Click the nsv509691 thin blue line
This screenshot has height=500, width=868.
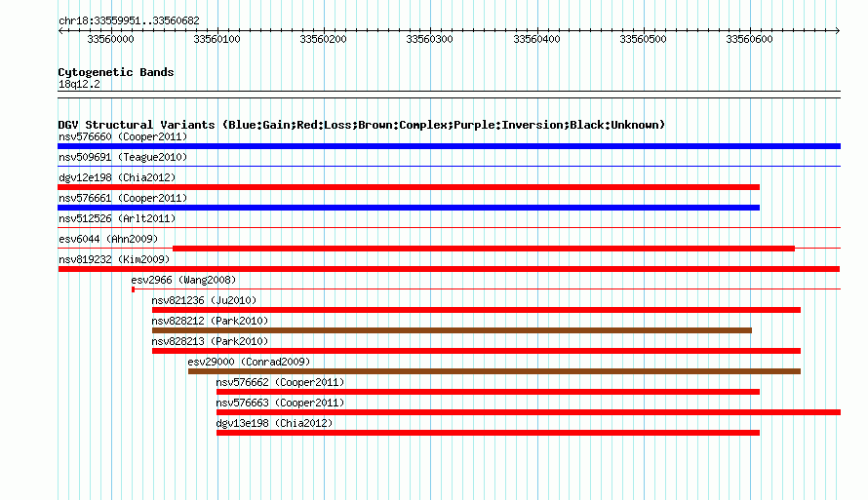click(x=449, y=166)
